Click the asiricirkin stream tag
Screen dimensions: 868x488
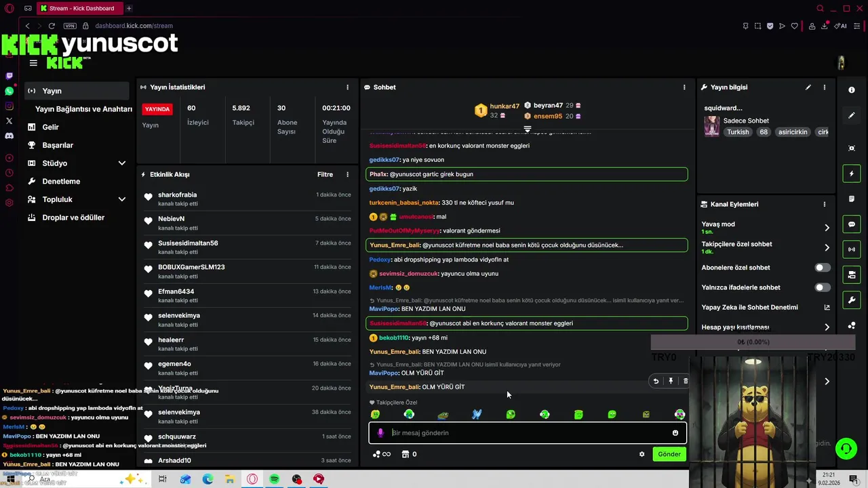793,132
